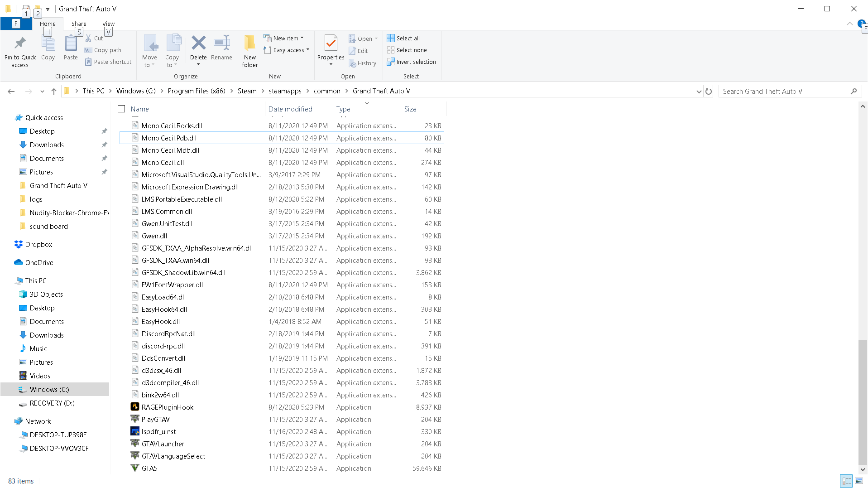Viewport: 868px width, 488px height.
Task: Open file History
Action: pyautogui.click(x=363, y=63)
